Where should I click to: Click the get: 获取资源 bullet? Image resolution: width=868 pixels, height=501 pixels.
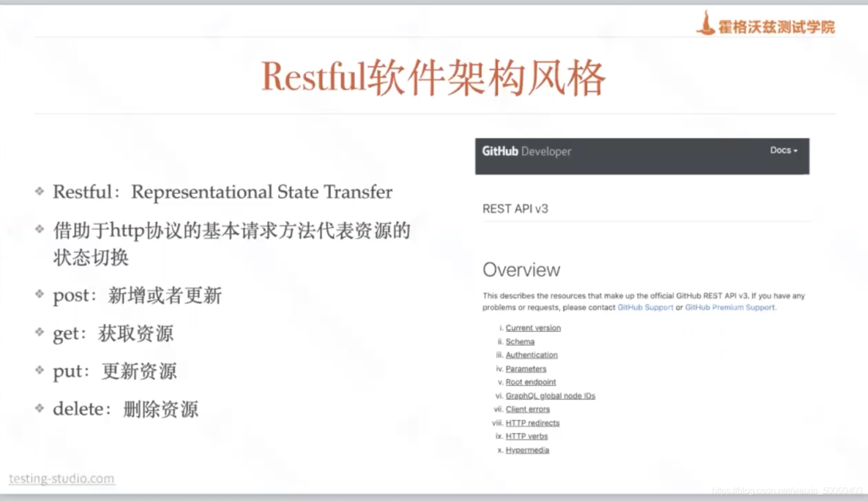(x=113, y=333)
